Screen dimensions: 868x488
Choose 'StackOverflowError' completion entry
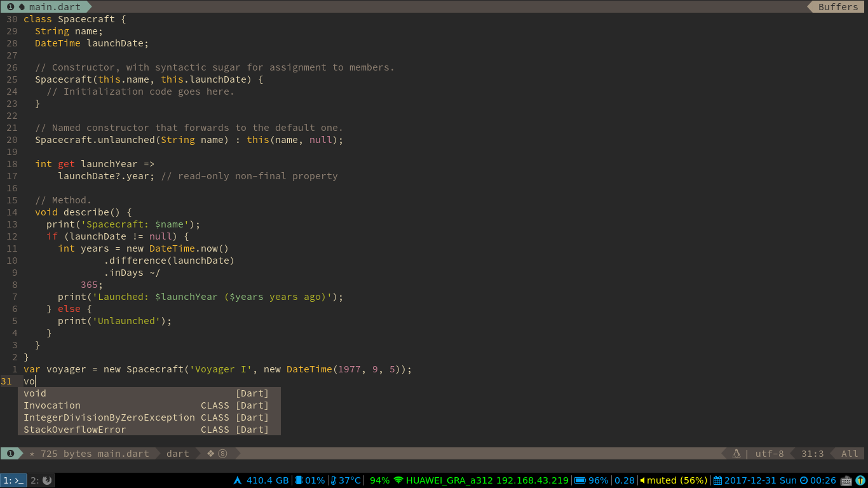click(x=149, y=430)
